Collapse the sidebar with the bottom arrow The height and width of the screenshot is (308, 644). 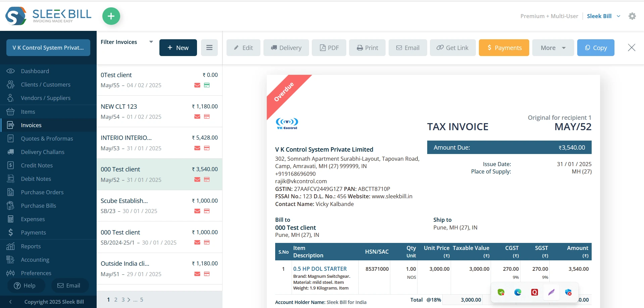click(x=10, y=302)
